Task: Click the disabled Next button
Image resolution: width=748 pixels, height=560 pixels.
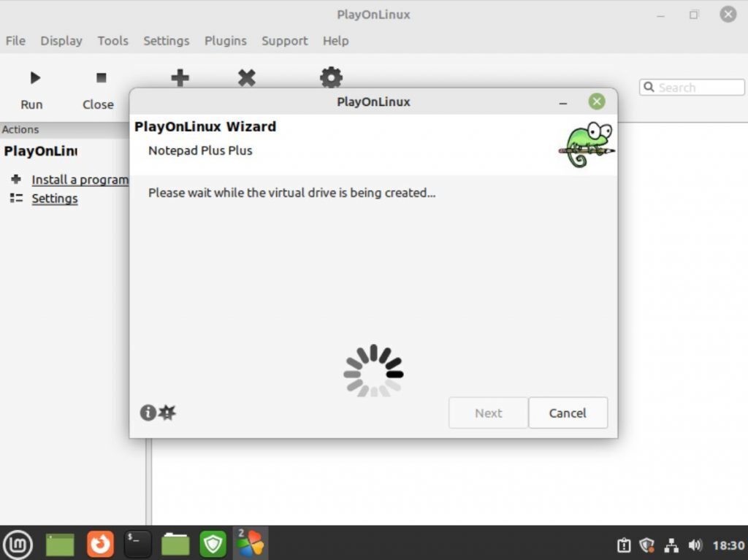Action: (x=487, y=413)
